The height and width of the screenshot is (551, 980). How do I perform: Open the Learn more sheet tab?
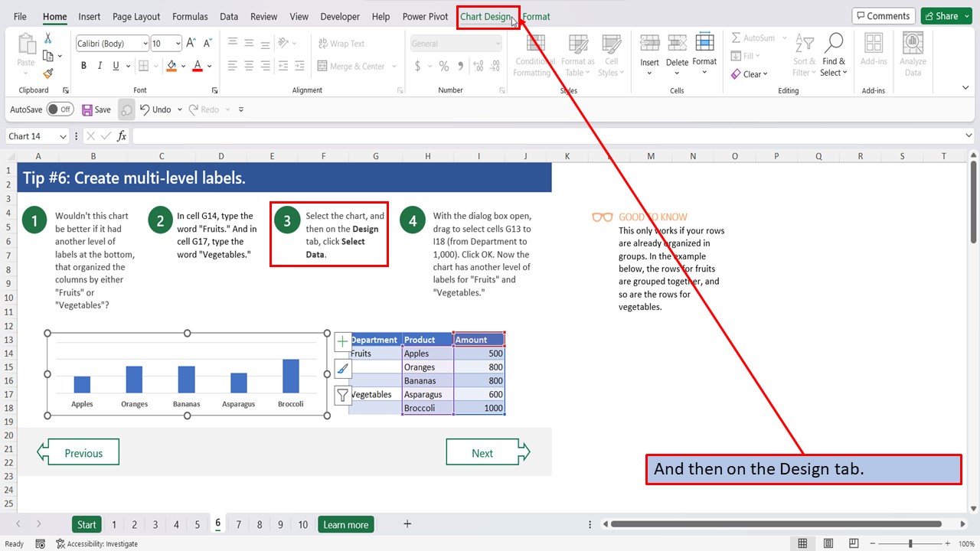click(x=345, y=524)
